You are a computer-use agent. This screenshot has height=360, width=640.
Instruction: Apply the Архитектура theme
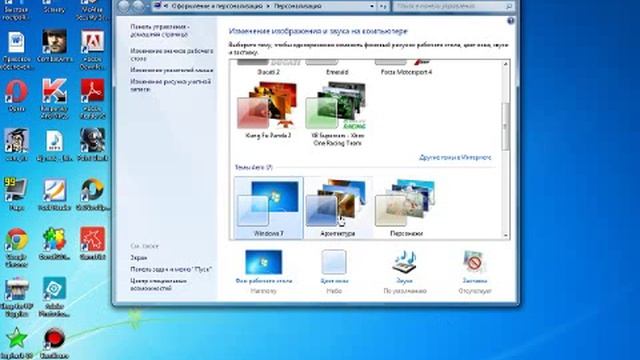pyautogui.click(x=338, y=208)
